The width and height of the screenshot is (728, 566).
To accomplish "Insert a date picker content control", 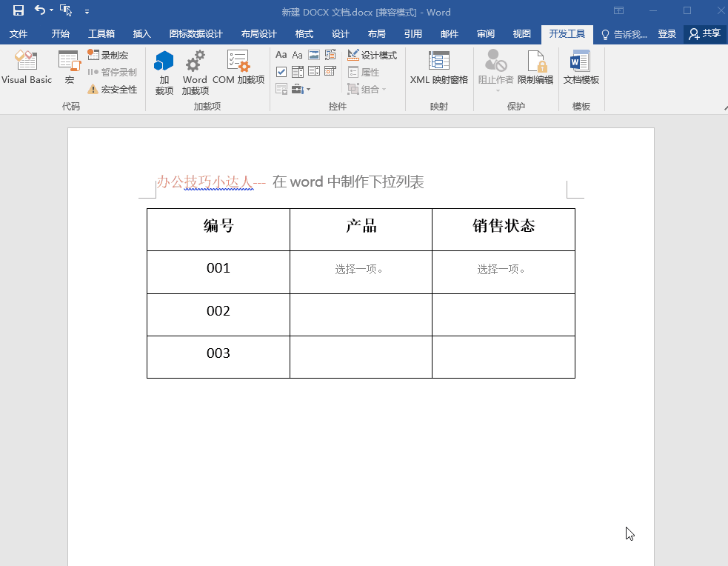I will click(x=330, y=72).
